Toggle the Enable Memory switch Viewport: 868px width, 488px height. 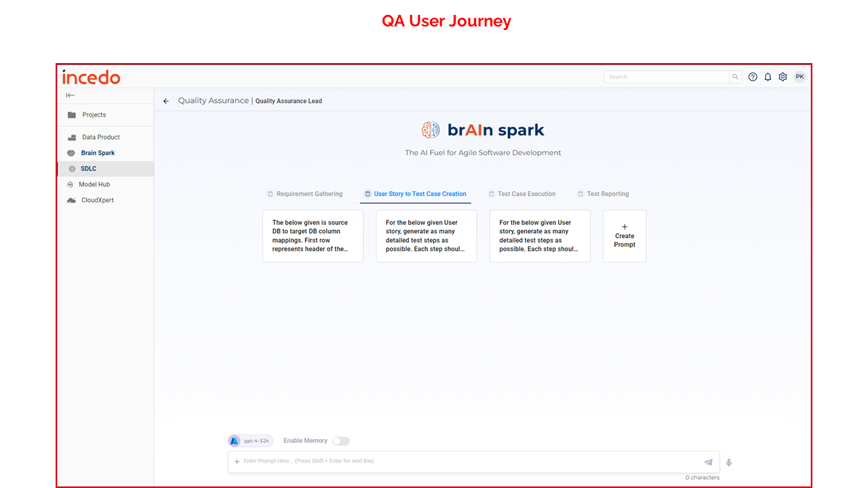(x=340, y=441)
